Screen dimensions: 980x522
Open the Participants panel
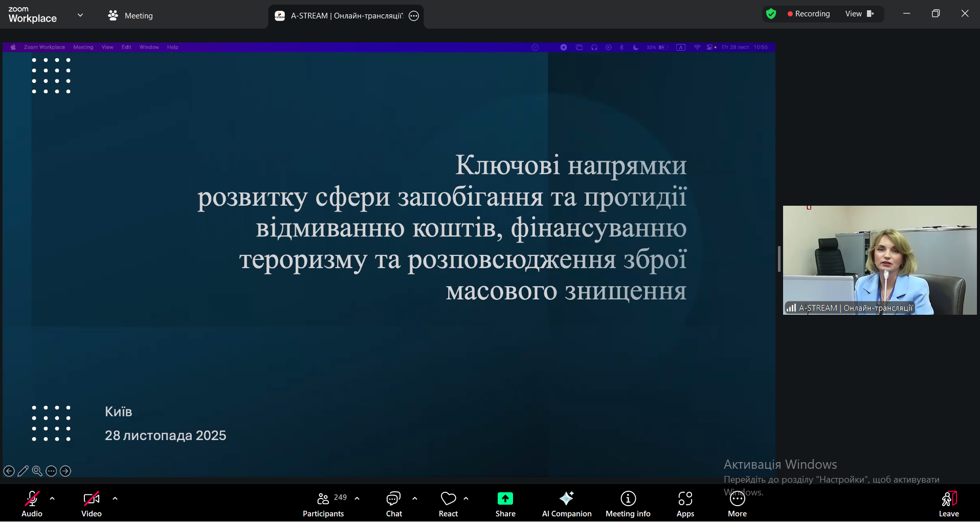(x=323, y=504)
